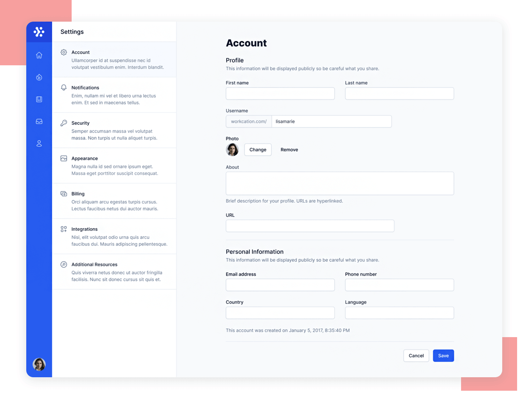Open the Integrations settings section
The width and height of the screenshot is (532, 401).
tap(114, 236)
